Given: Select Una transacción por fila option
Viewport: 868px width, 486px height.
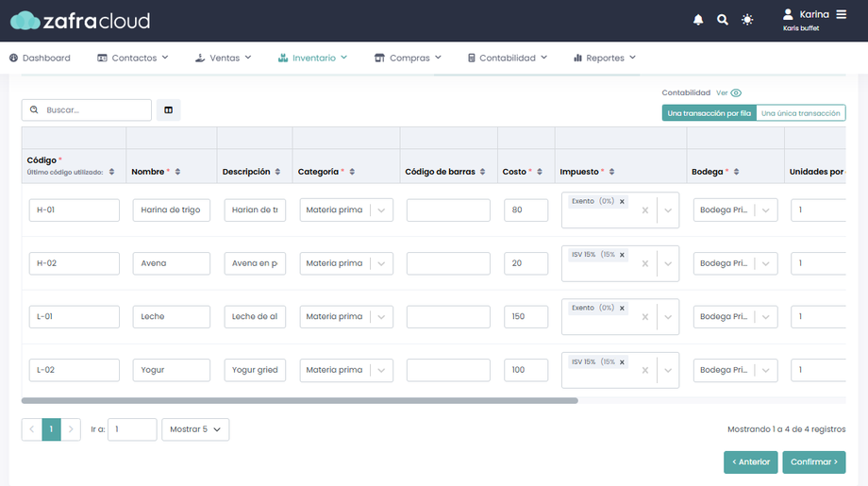Looking at the screenshot, I should pos(709,113).
